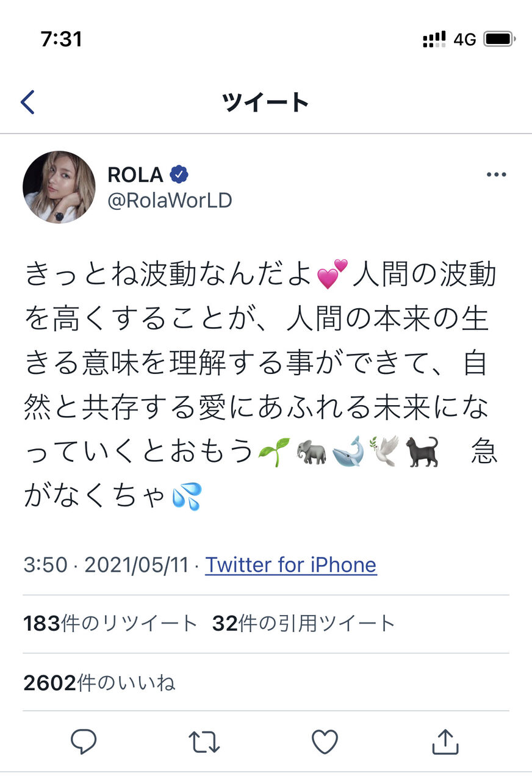Image resolution: width=532 pixels, height=781 pixels.
Task: Tap the tweet timestamp 3:50 · 2021/05/11
Action: 106,565
